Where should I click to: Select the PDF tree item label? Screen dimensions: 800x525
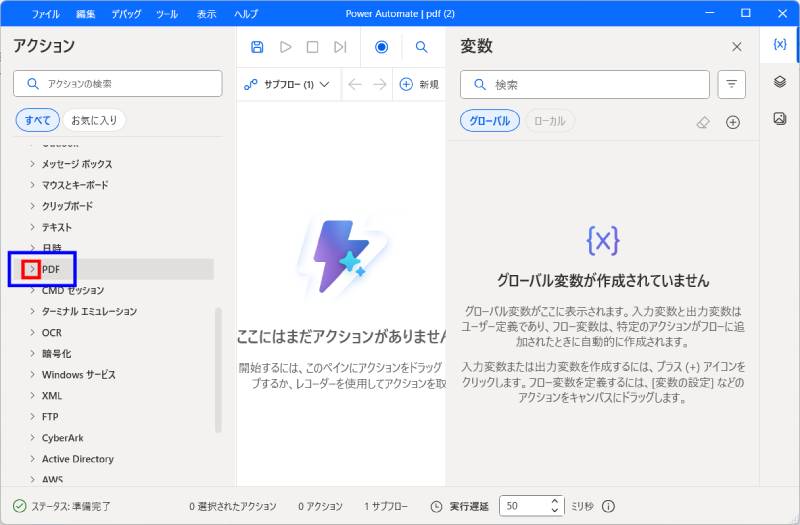click(x=51, y=269)
